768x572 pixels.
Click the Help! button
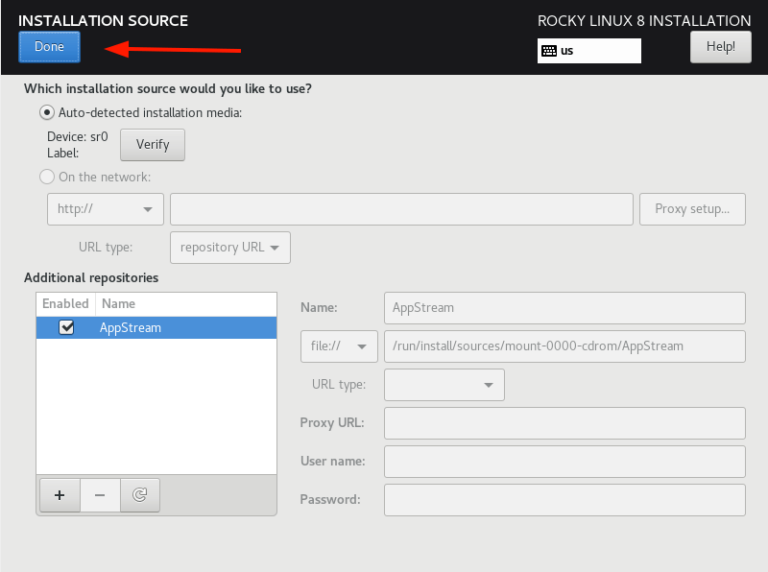[x=720, y=46]
